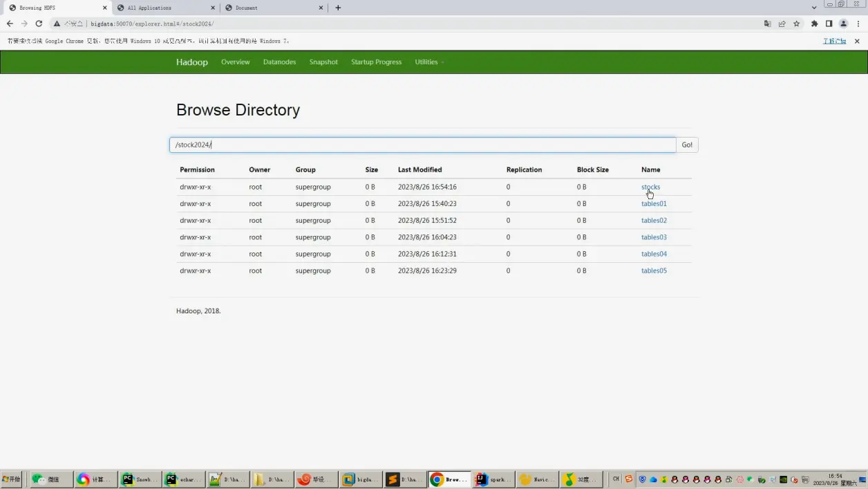Close the Document tab
Image resolution: width=868 pixels, height=489 pixels.
point(321,8)
